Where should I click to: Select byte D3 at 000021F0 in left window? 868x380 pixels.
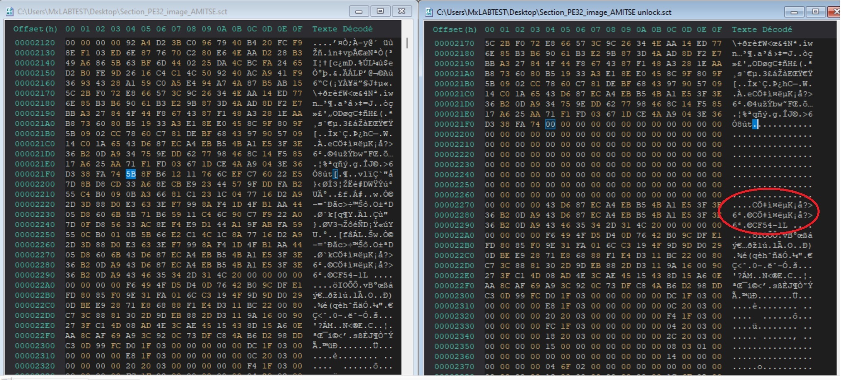tap(70, 174)
